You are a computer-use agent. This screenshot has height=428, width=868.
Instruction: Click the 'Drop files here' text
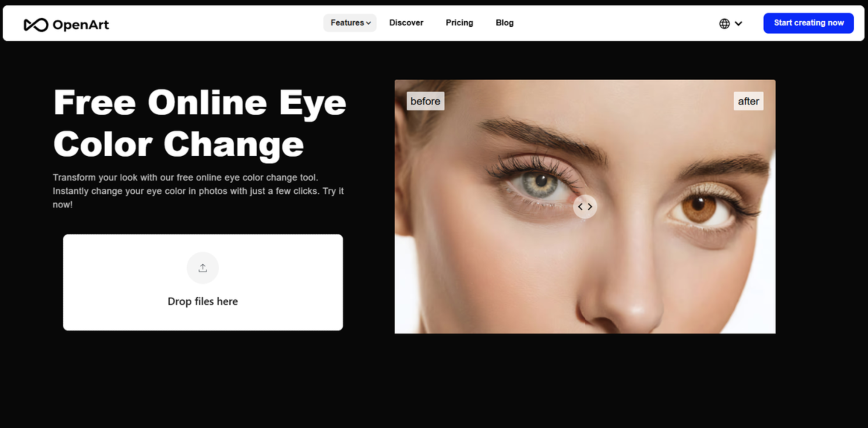[202, 301]
